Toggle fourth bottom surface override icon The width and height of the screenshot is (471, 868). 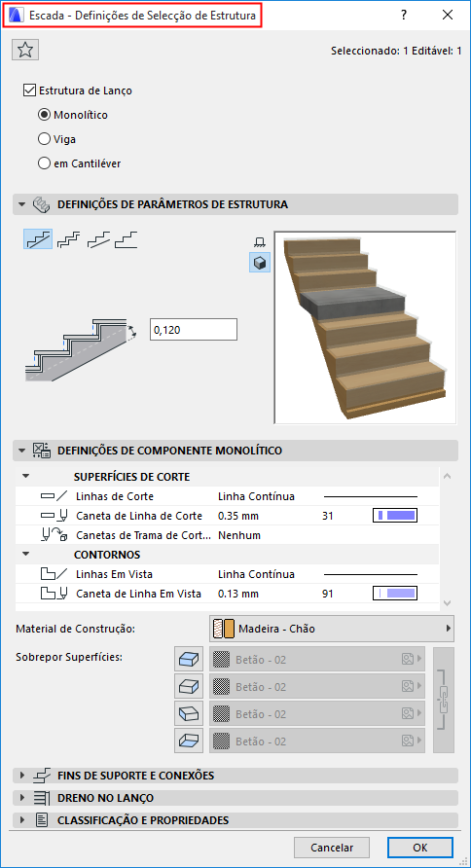tap(190, 741)
